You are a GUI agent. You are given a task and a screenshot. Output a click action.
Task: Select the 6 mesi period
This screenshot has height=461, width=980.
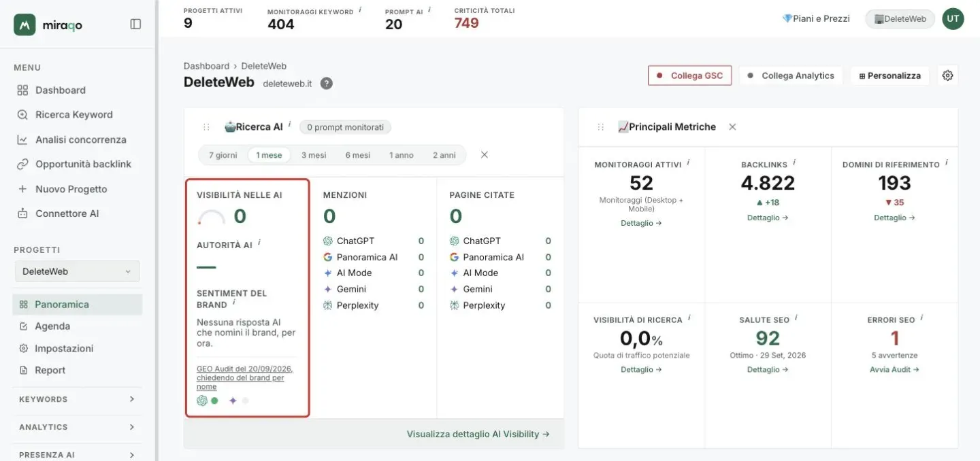(x=358, y=155)
